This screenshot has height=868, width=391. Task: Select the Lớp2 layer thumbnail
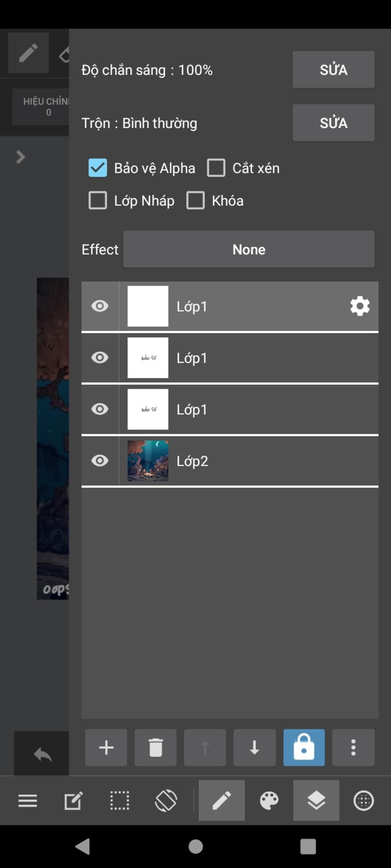(148, 461)
